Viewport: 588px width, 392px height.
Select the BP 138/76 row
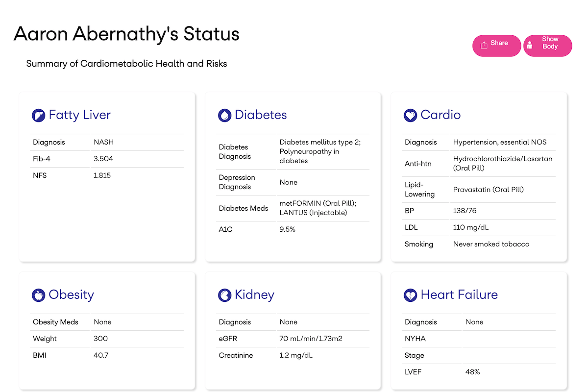tap(479, 211)
